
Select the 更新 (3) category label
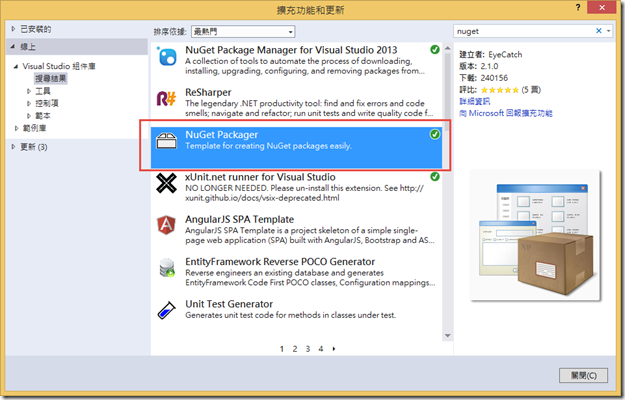[34, 147]
